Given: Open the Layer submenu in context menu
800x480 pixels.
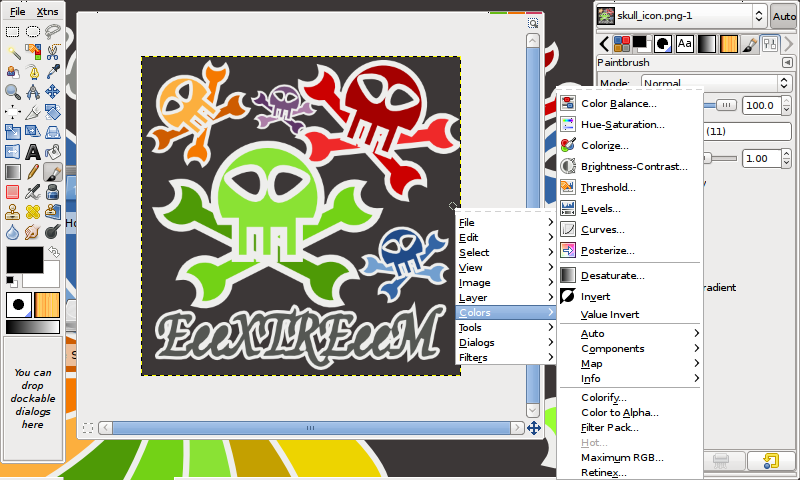Looking at the screenshot, I should 506,297.
